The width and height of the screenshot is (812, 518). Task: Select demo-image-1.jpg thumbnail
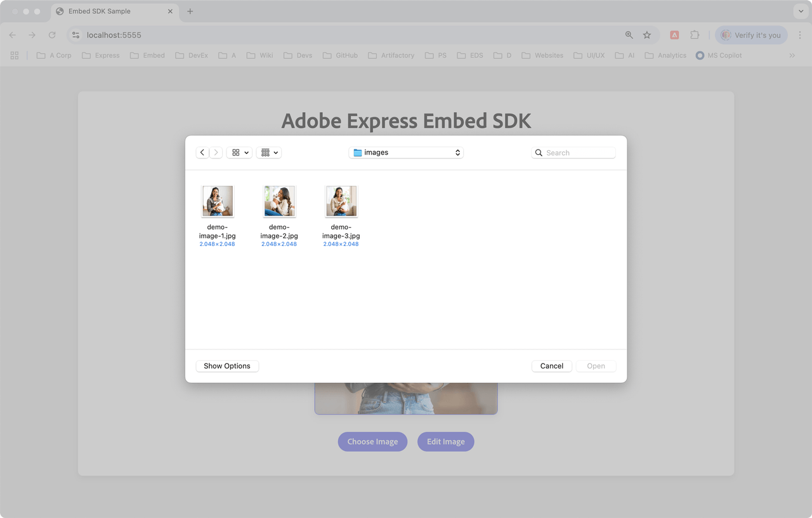pyautogui.click(x=218, y=202)
